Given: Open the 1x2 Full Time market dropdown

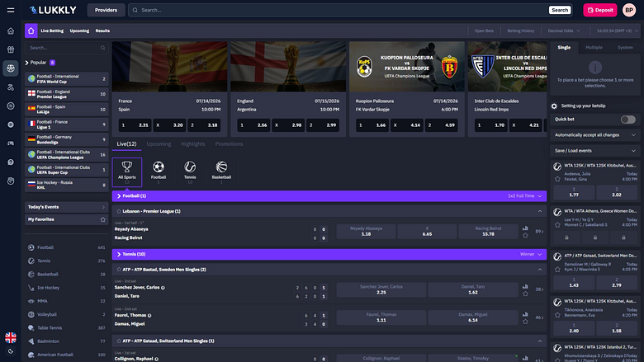Looking at the screenshot, I should [x=524, y=196].
